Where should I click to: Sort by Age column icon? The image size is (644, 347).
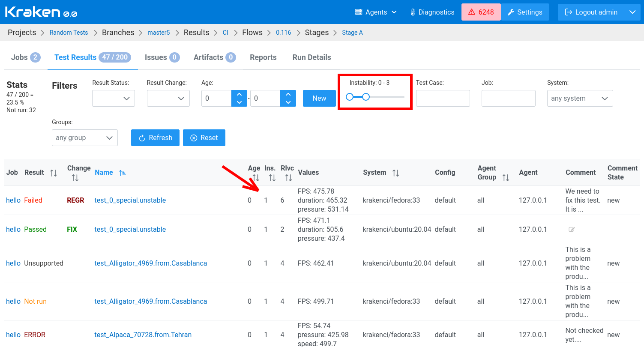coord(256,177)
